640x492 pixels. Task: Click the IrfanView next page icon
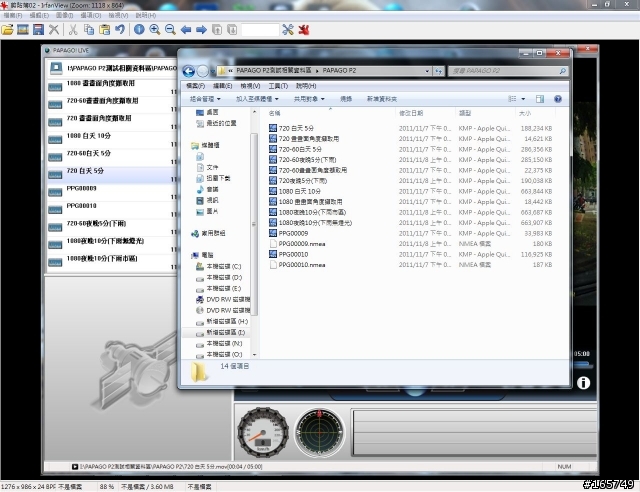point(232,29)
